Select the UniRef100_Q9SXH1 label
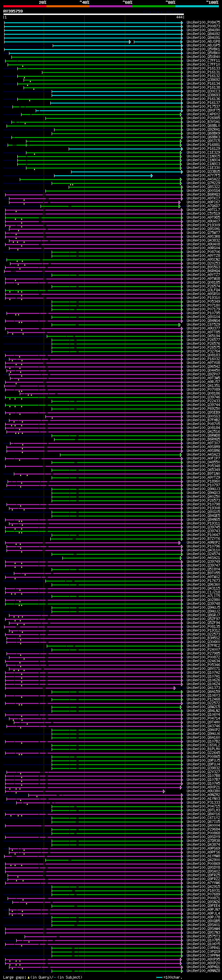This screenshot has height=980, width=222. coord(203,229)
